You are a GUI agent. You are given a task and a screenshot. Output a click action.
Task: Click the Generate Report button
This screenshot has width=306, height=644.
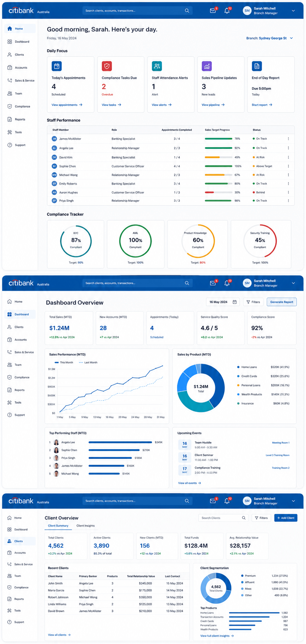[x=282, y=302]
